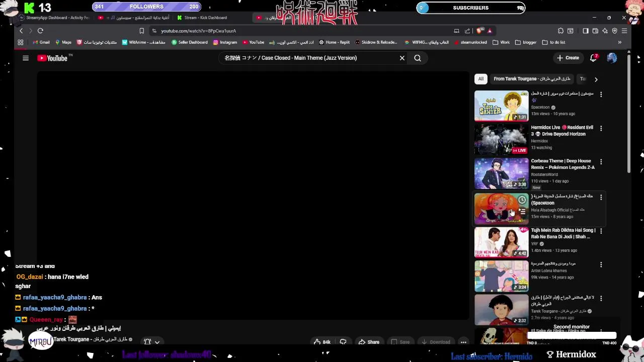The height and width of the screenshot is (362, 644).
Task: Open the apps grid in bookmarks bar
Action: click(x=21, y=42)
